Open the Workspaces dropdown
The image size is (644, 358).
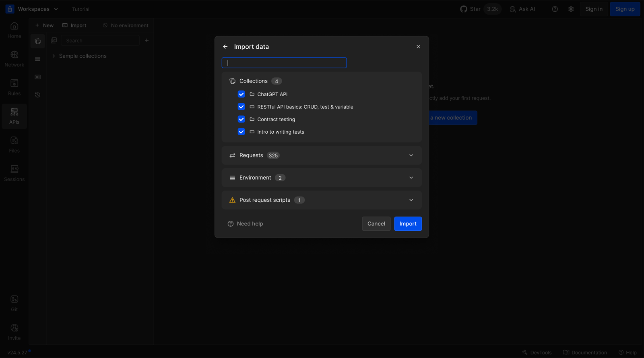(38, 9)
